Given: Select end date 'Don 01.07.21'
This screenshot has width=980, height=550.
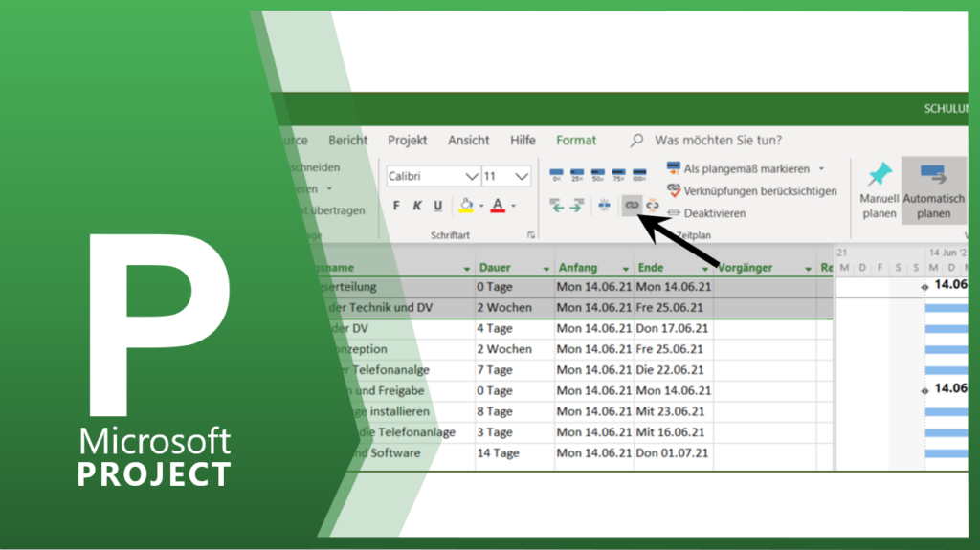Looking at the screenshot, I should pyautogui.click(x=672, y=453).
